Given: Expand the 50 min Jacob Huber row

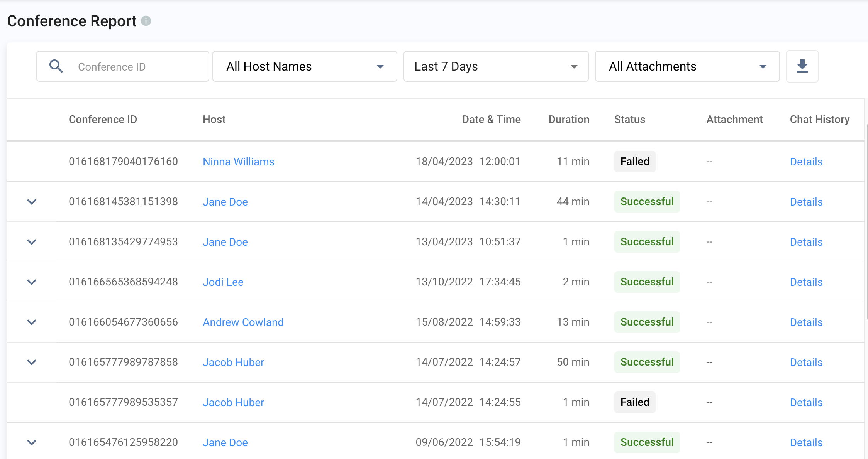Looking at the screenshot, I should (x=32, y=362).
